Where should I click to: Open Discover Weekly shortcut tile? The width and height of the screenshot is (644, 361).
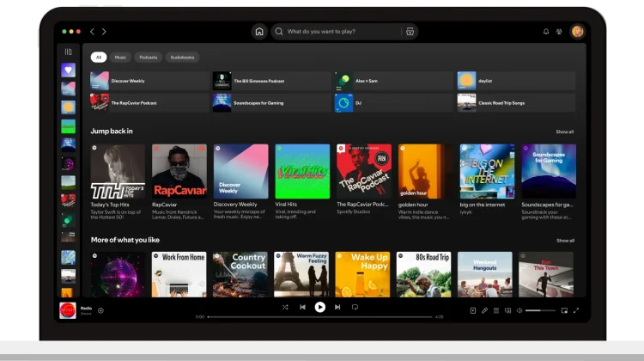click(149, 81)
